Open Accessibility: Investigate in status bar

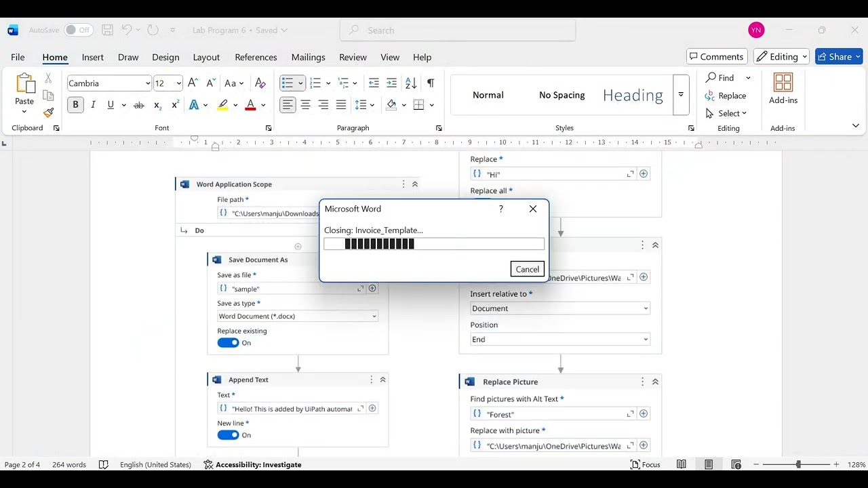point(252,464)
